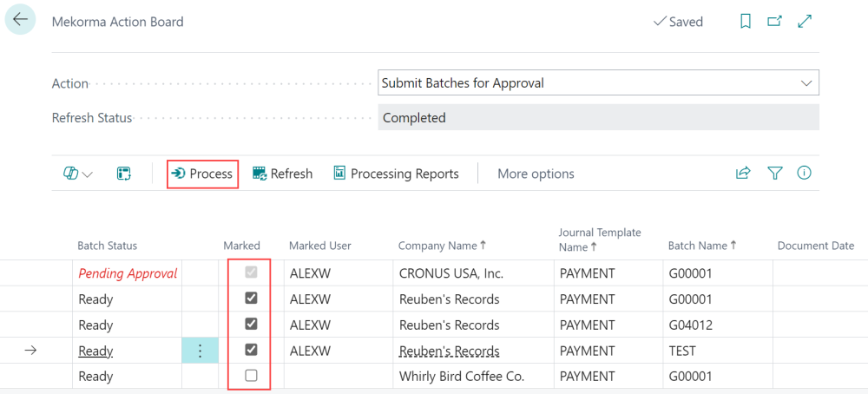This screenshot has height=394, width=868.
Task: Mark the Whirly Bird Coffee Co. batch
Action: 252,376
